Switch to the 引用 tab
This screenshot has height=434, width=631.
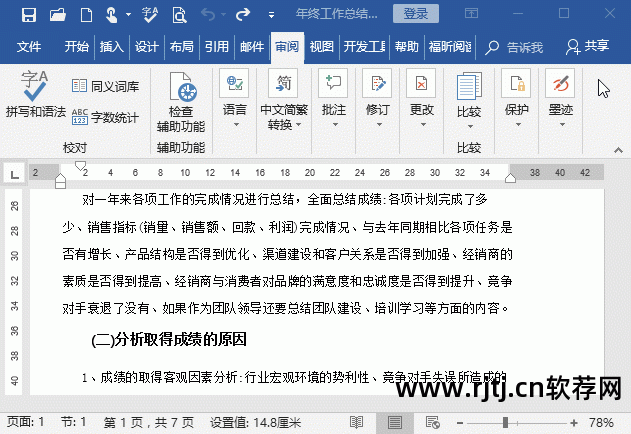[217, 47]
